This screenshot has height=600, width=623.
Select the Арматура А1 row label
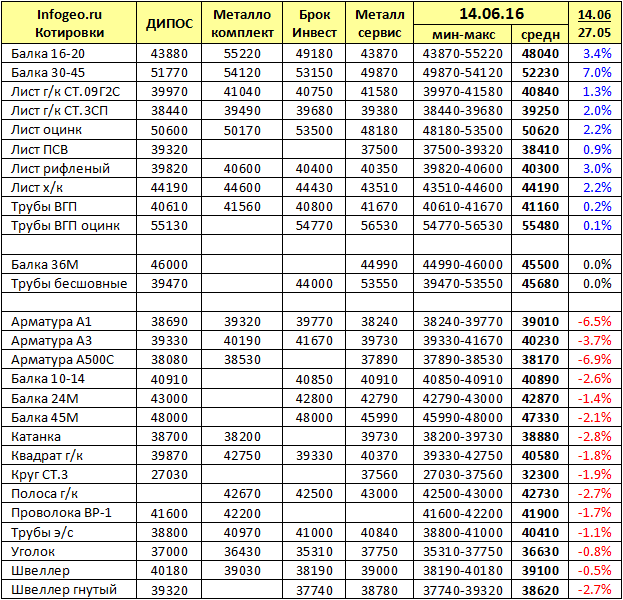(x=51, y=321)
